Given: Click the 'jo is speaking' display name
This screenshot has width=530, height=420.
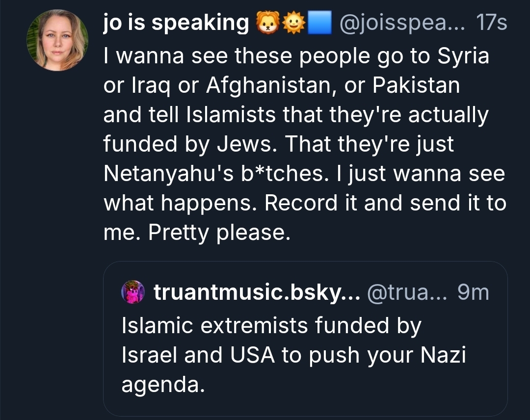Looking at the screenshot, I should (176, 23).
